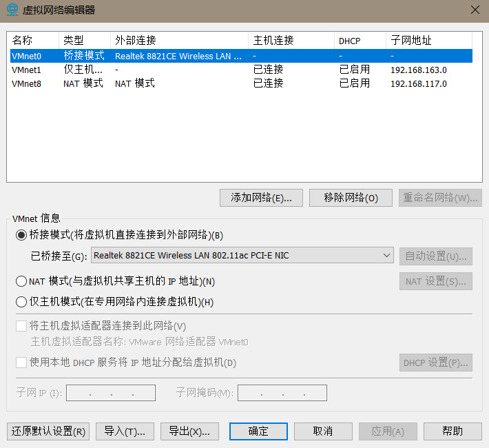Click the 主机连接 column header
Viewport: 489px width, 448px height.
(x=291, y=40)
